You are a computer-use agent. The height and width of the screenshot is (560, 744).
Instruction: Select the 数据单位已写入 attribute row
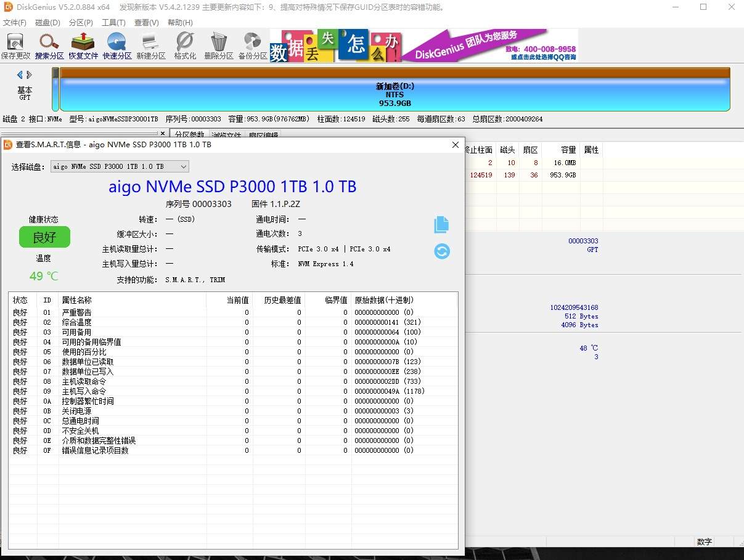[233, 371]
